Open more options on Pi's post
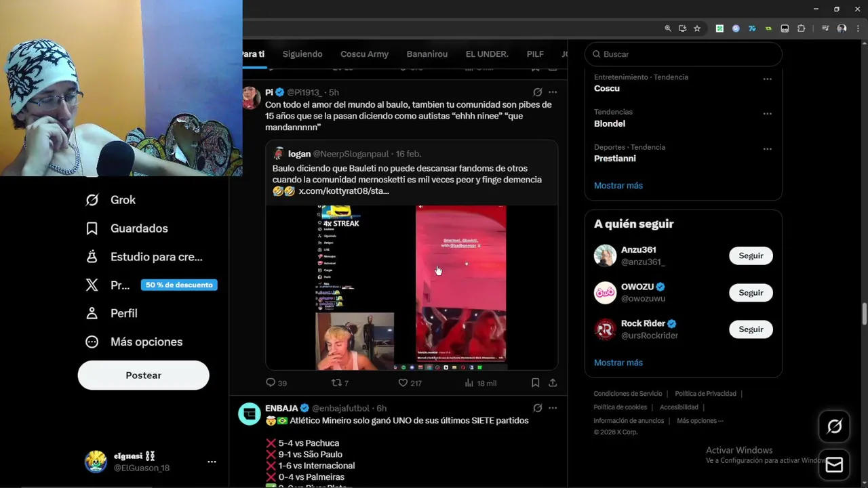This screenshot has width=868, height=488. tap(553, 92)
